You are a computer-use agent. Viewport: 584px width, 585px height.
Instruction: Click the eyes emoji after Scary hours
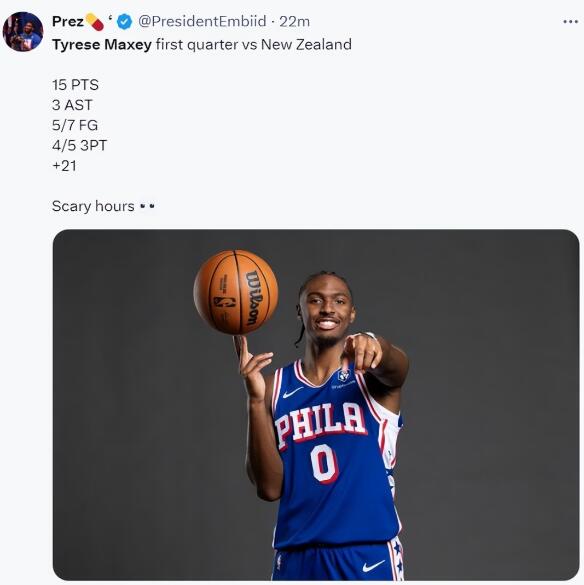pyautogui.click(x=147, y=206)
